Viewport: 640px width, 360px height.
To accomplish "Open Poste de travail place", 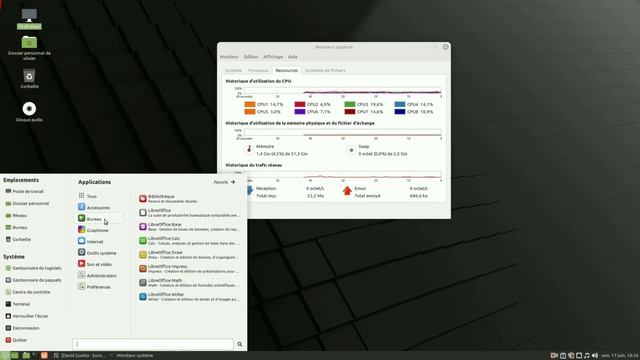I will pyautogui.click(x=24, y=191).
